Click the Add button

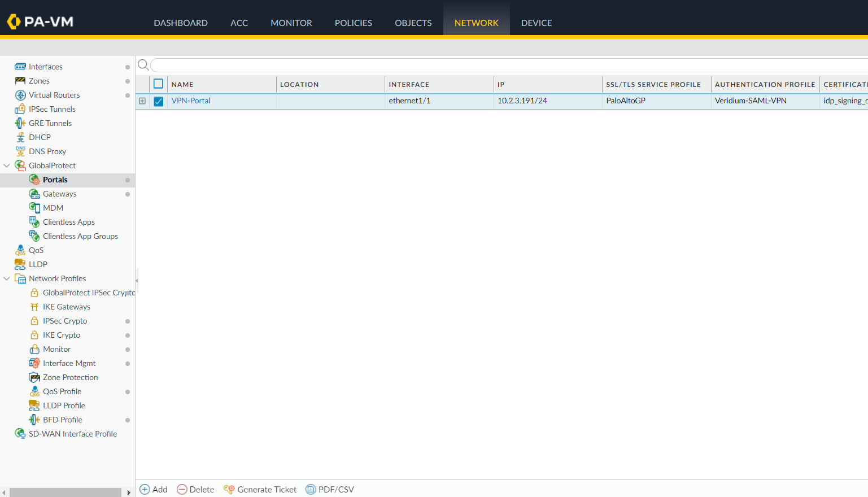pos(154,489)
